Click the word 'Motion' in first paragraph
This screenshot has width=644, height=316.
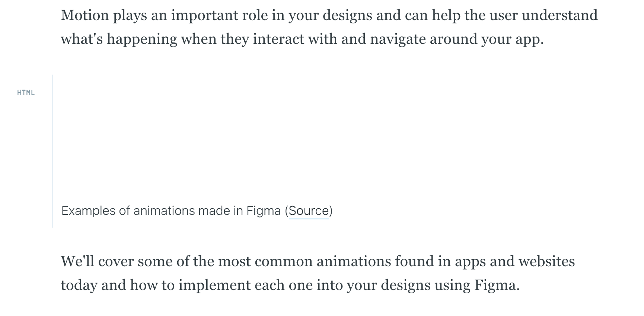[85, 15]
